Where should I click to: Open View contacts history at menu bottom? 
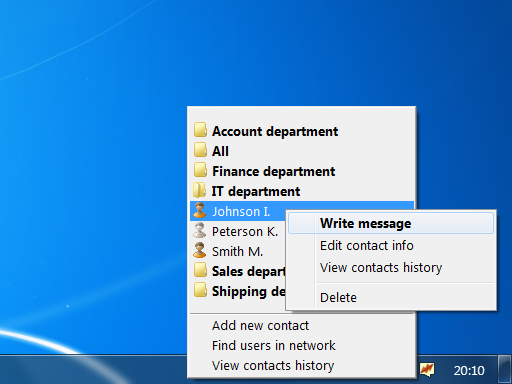pyautogui.click(x=302, y=366)
